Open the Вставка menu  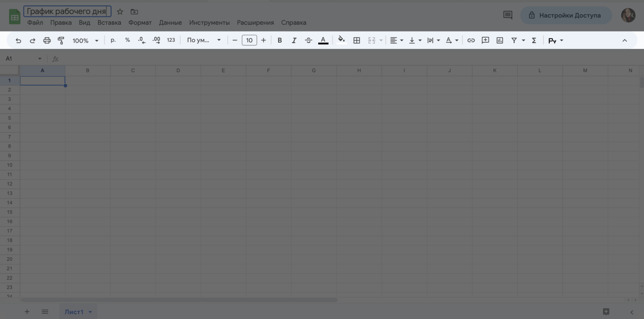point(109,23)
